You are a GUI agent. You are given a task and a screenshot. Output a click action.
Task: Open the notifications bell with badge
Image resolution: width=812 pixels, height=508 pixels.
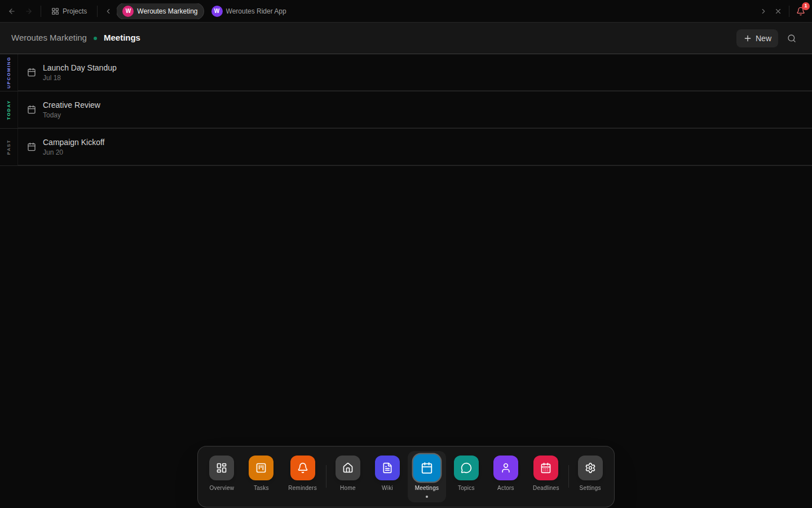coord(801,11)
